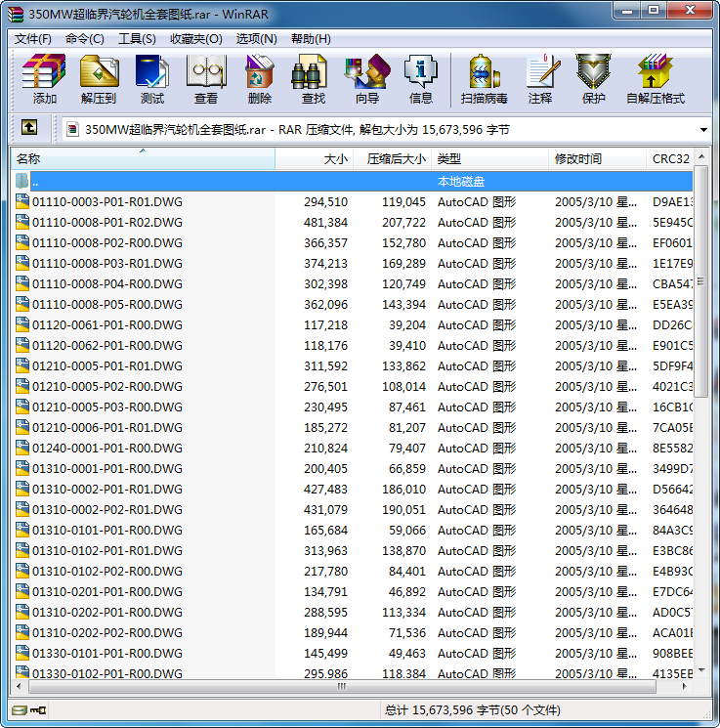
Task: Click the 添加 (Add) toolbar icon
Action: pos(44,79)
